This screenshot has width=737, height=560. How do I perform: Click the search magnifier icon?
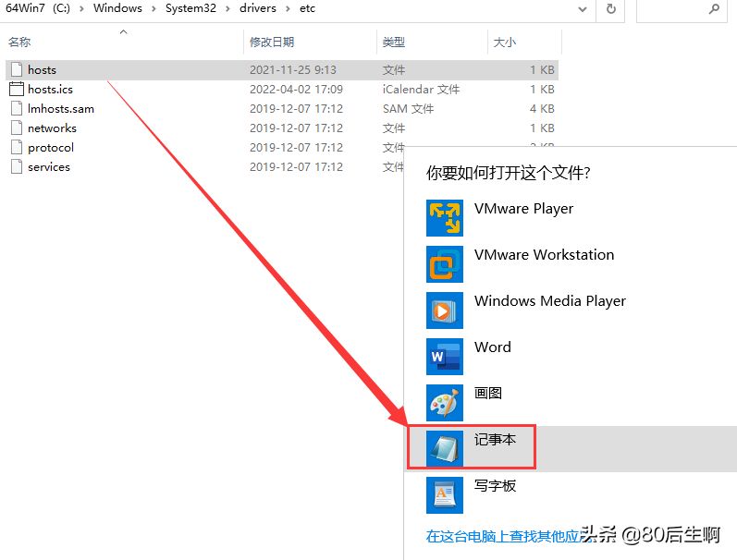coord(714,8)
